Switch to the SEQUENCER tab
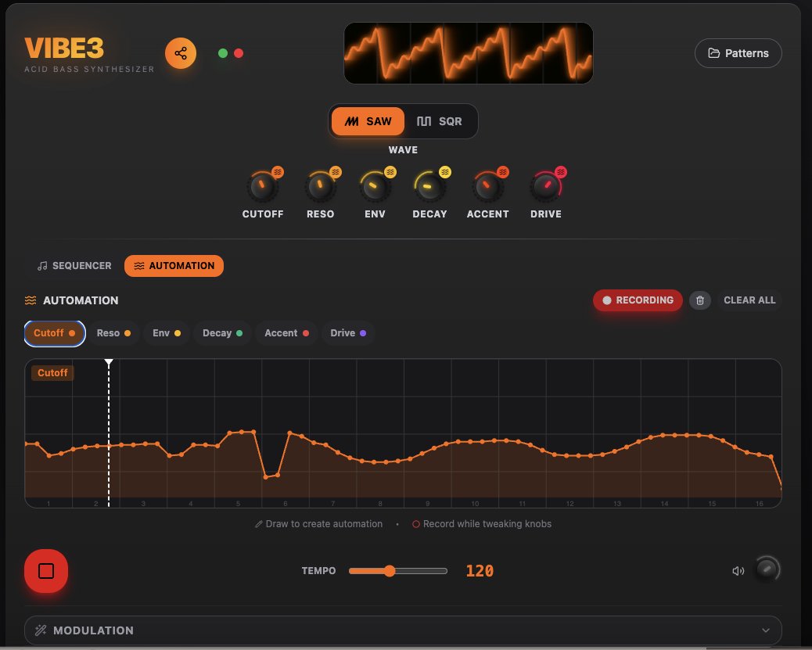The image size is (812, 650). click(x=74, y=266)
